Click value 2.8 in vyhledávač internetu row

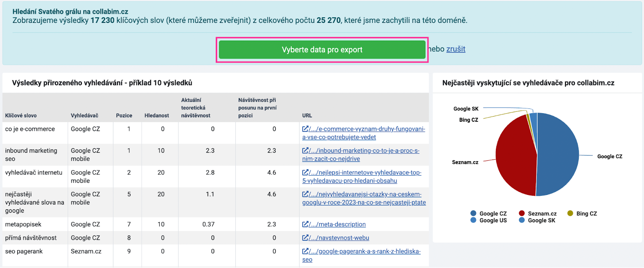click(210, 172)
